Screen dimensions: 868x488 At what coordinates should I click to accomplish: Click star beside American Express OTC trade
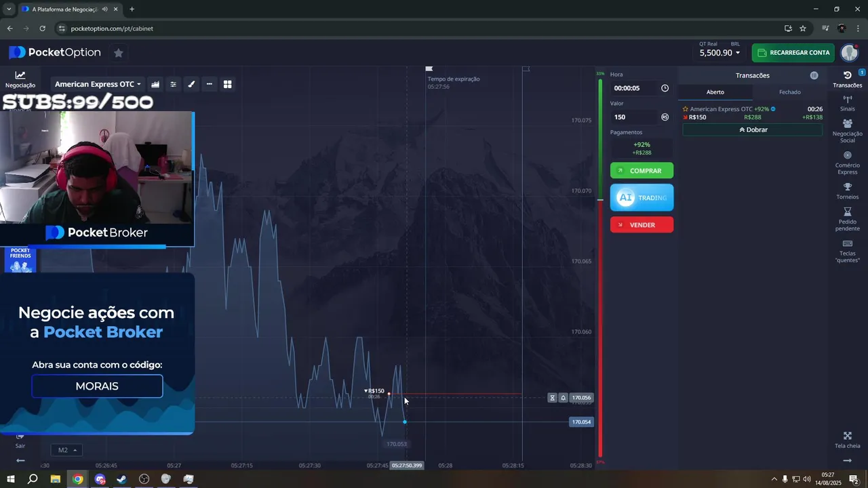pos(686,109)
